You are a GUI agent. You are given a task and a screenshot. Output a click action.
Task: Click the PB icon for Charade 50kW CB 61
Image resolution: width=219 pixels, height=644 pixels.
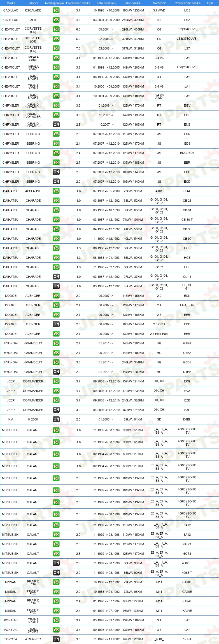[56, 210]
